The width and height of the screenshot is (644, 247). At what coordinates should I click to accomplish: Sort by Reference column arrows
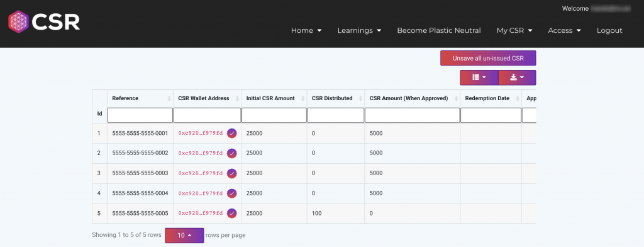click(x=169, y=99)
